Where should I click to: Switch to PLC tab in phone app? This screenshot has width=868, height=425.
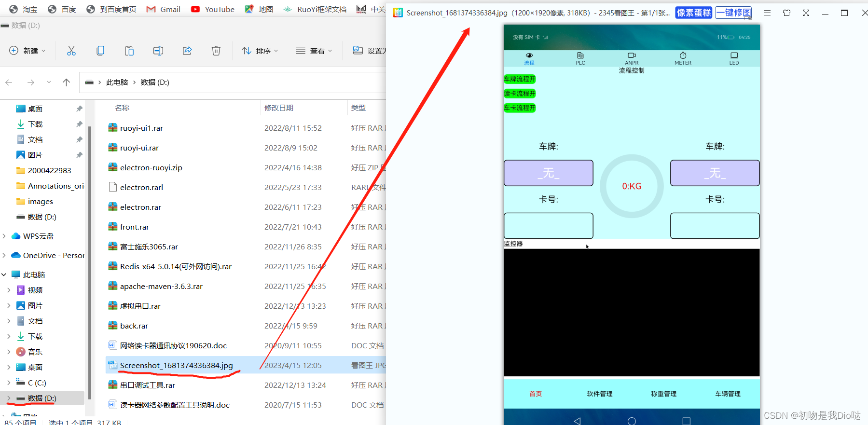[x=580, y=59]
